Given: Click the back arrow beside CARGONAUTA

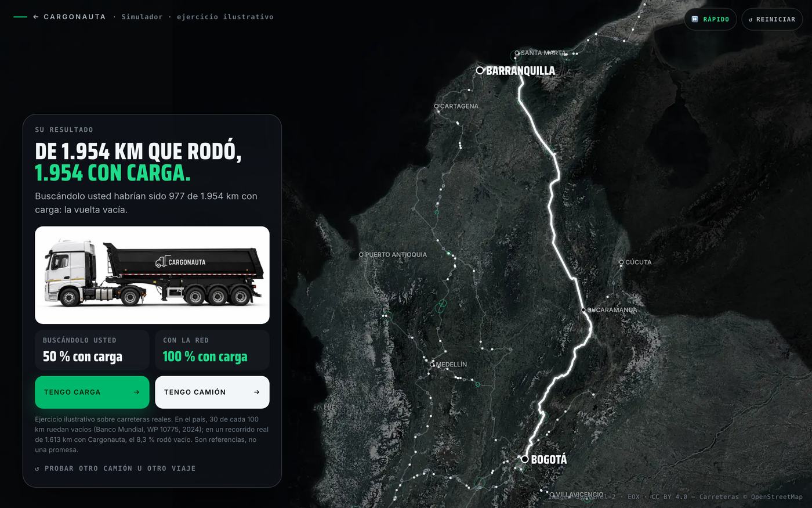Looking at the screenshot, I should [x=36, y=17].
